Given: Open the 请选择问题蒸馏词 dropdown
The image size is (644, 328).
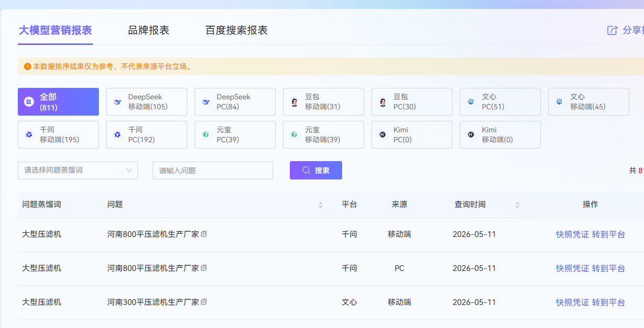Looking at the screenshot, I should pyautogui.click(x=78, y=171).
